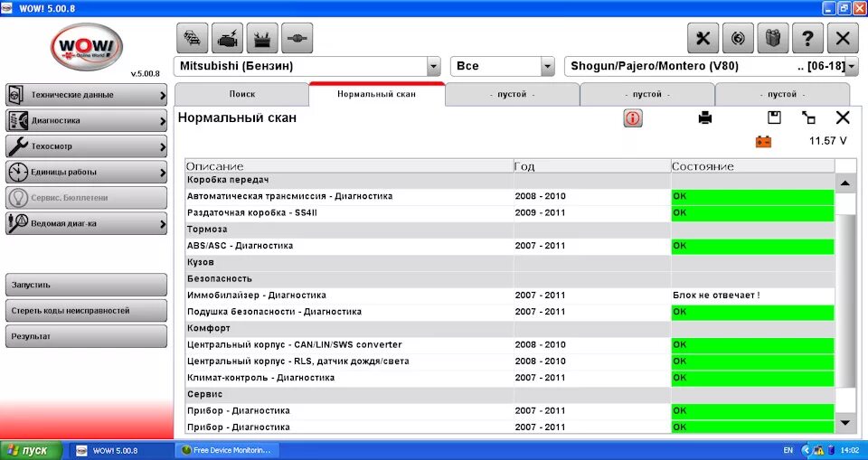Click Результат button

click(87, 336)
